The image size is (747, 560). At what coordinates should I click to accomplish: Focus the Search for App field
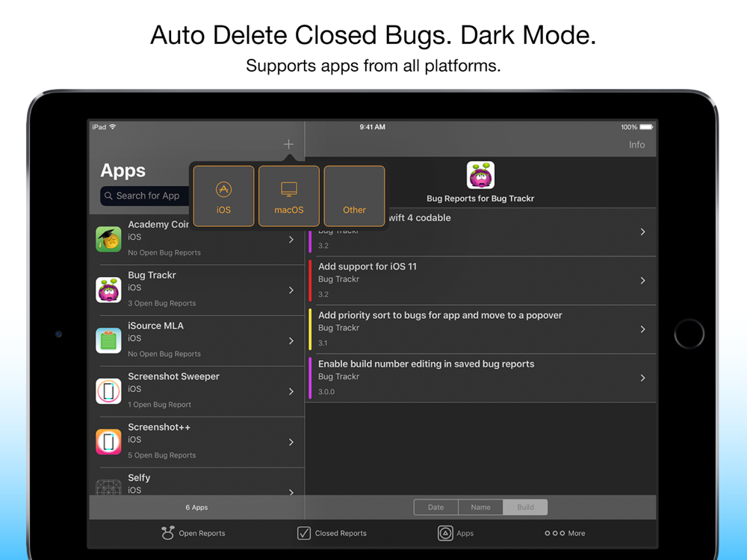(146, 196)
